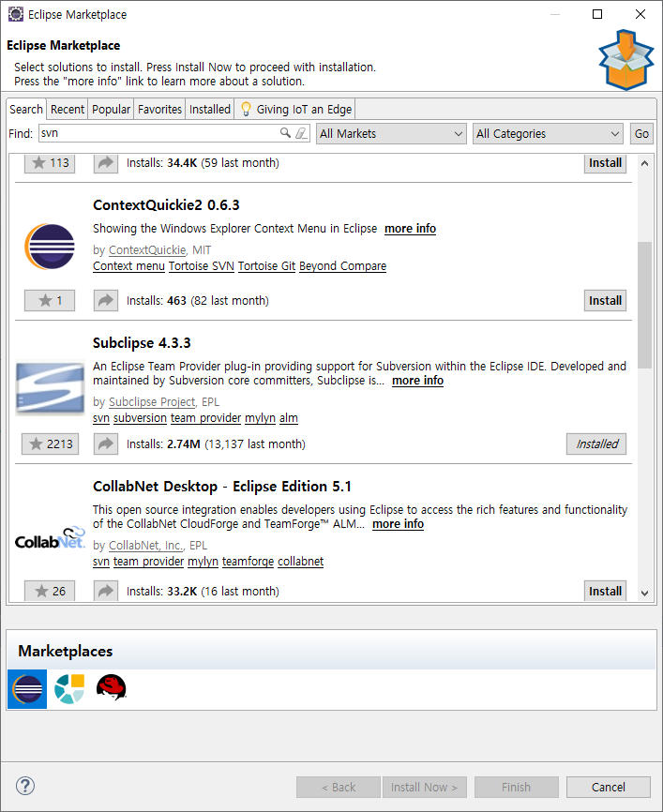Click the subversion tag under Subclipse
The height and width of the screenshot is (812, 663).
(140, 418)
